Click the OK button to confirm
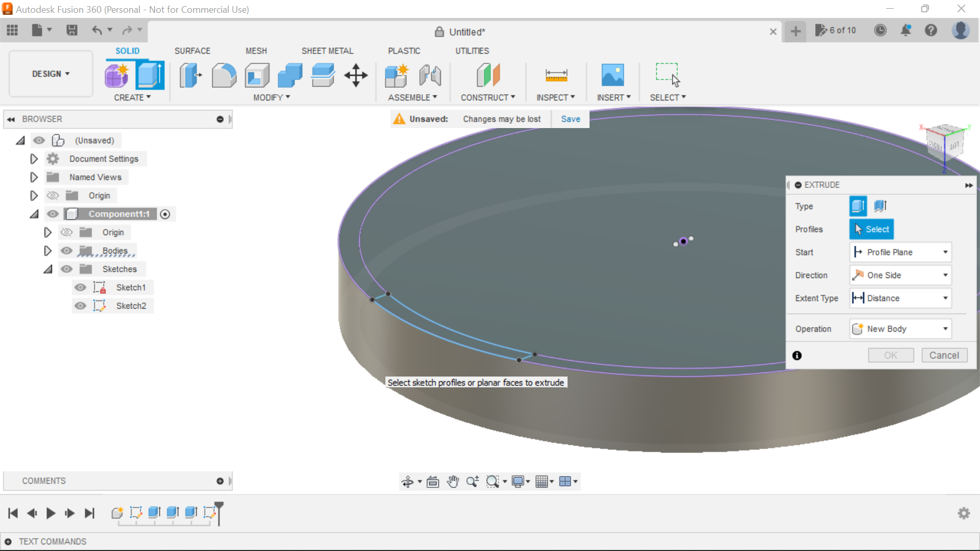 click(x=891, y=355)
